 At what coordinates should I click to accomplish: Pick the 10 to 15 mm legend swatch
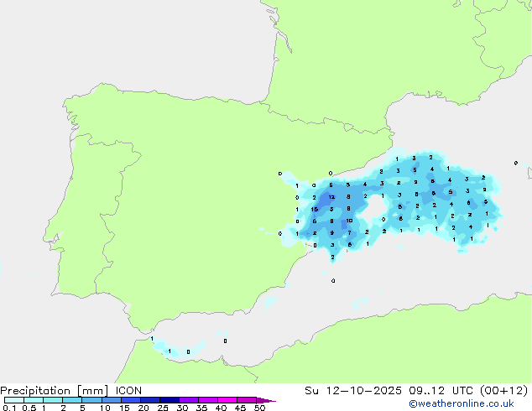[x=112, y=400]
